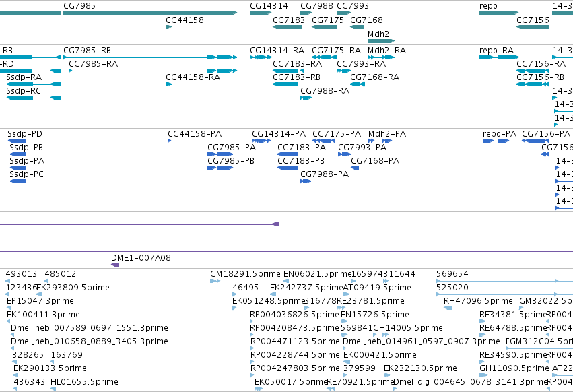Click EST HL01655.5prime

point(53,389)
